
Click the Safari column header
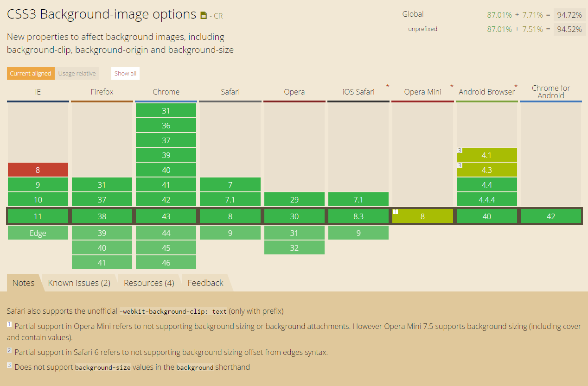pos(230,92)
